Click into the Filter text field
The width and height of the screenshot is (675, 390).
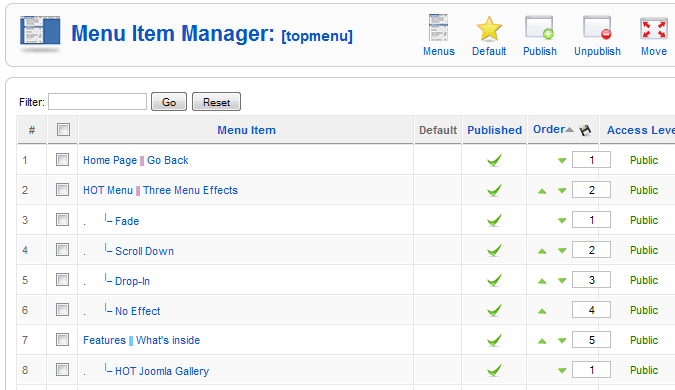97,102
